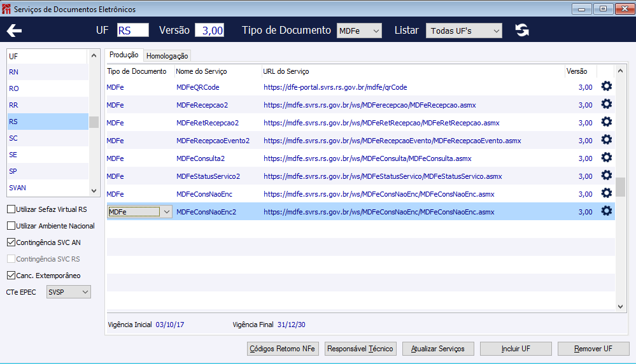636x364 pixels.
Task: Click the qrCode URL of MDFeQRCode
Action: click(335, 87)
